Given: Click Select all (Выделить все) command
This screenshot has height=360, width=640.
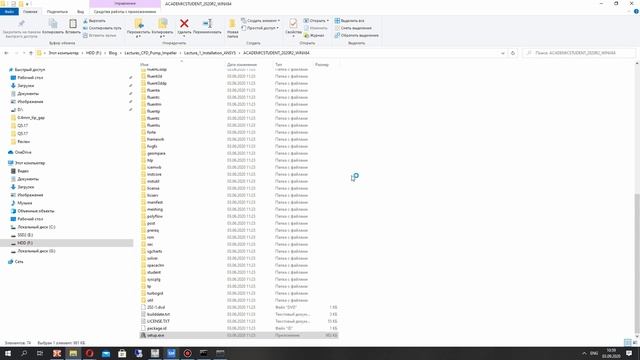Looking at the screenshot, I should coord(349,21).
